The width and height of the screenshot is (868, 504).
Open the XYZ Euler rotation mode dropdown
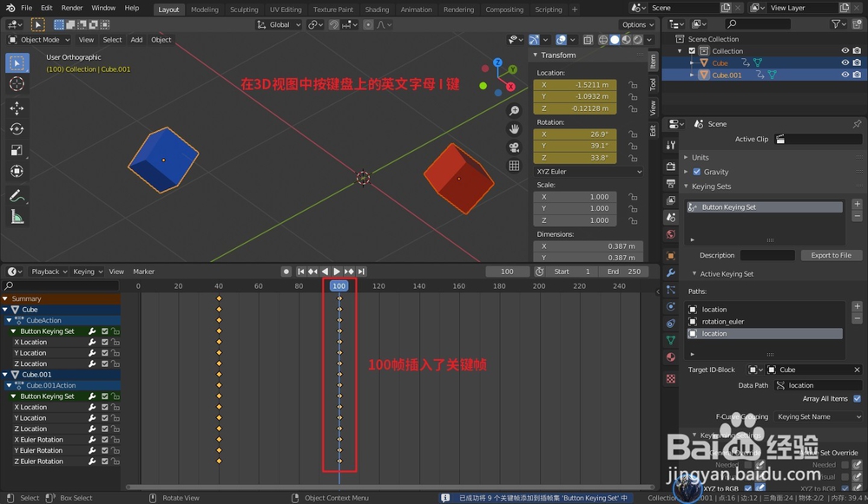589,172
